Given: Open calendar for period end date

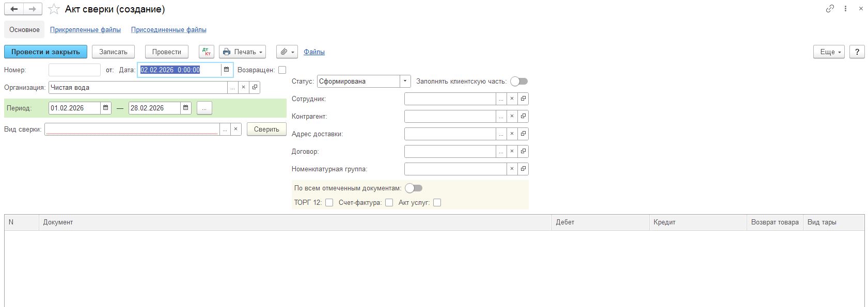Looking at the screenshot, I should pyautogui.click(x=186, y=108).
